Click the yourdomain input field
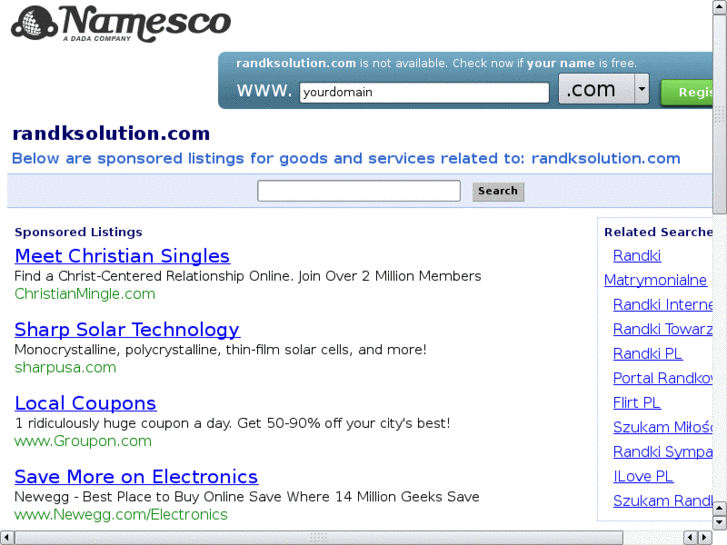Viewport: 727px width, 545px height. click(424, 92)
